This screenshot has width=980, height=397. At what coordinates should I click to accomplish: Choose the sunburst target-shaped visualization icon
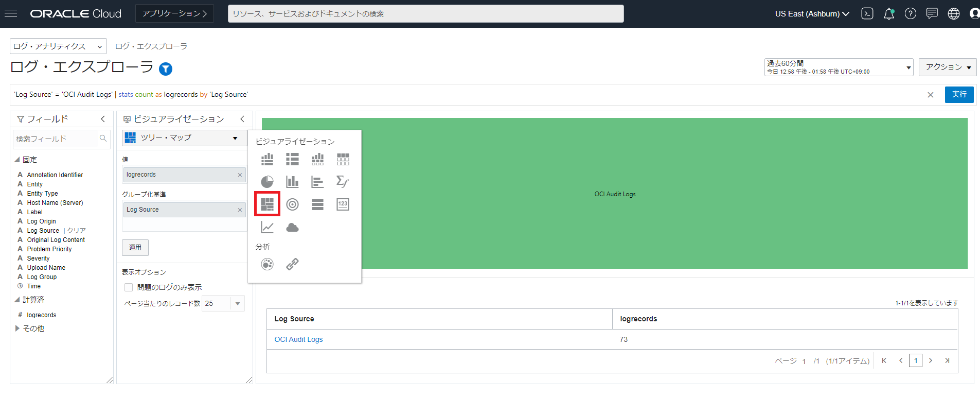tap(292, 204)
